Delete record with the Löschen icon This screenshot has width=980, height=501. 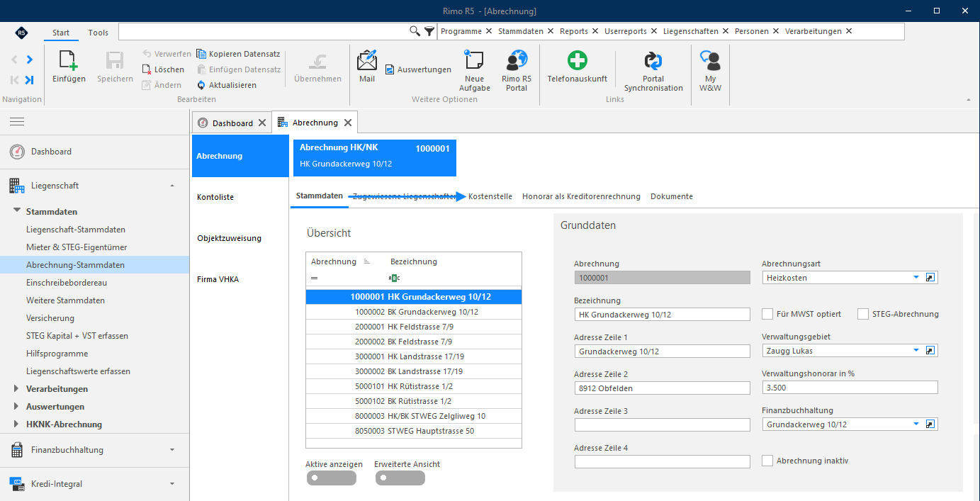tap(147, 69)
